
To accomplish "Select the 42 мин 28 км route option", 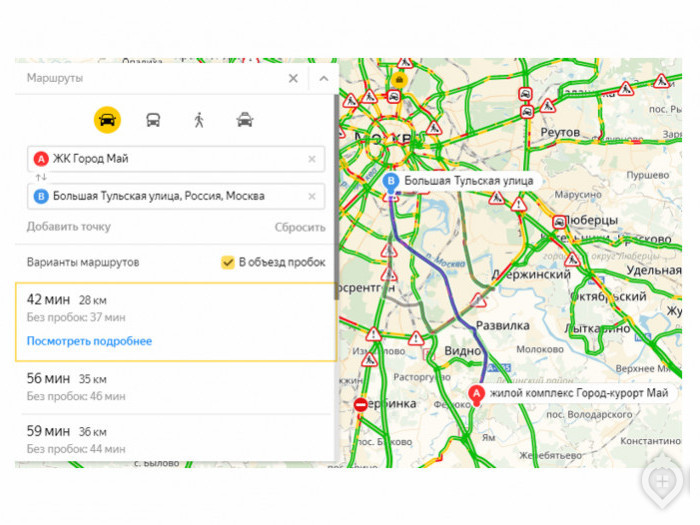I will click(x=175, y=307).
